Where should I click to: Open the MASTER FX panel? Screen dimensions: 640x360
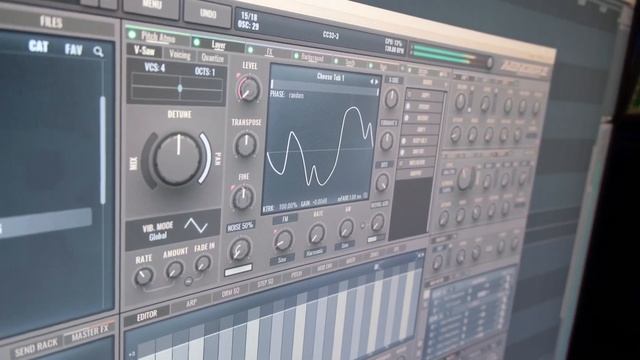[90, 333]
